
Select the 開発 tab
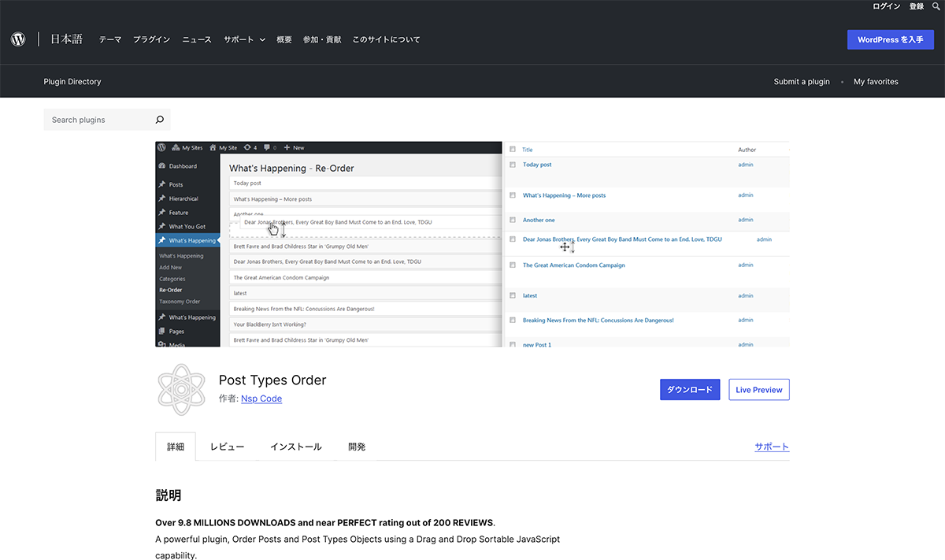click(x=357, y=447)
